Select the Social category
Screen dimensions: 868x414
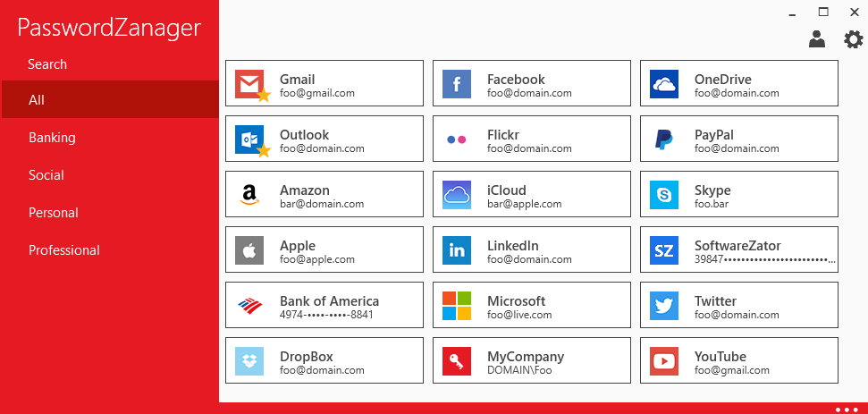tap(110, 175)
